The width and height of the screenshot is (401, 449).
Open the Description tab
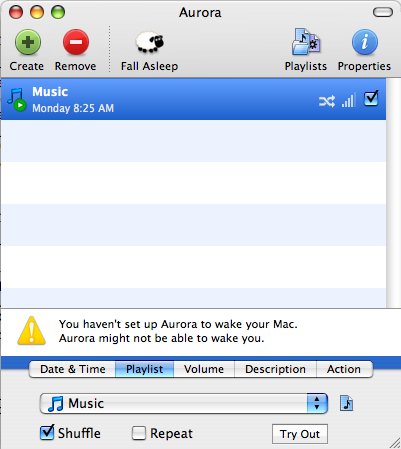pos(275,369)
